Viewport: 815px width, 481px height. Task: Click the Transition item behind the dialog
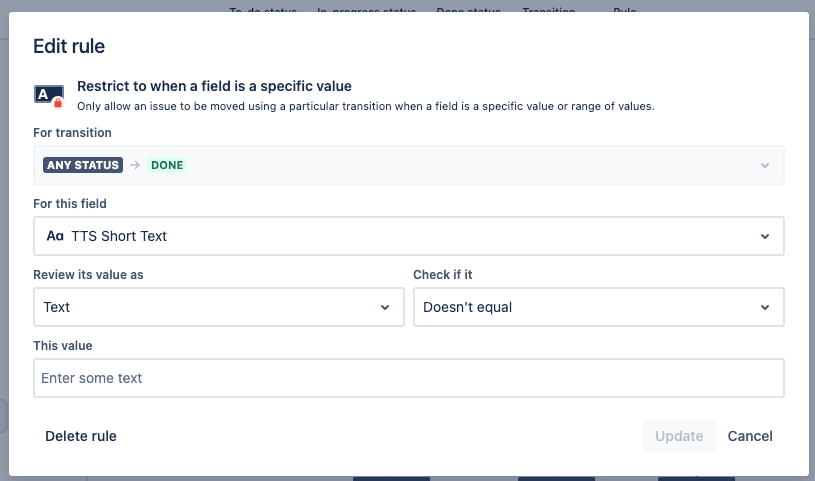pyautogui.click(x=549, y=10)
